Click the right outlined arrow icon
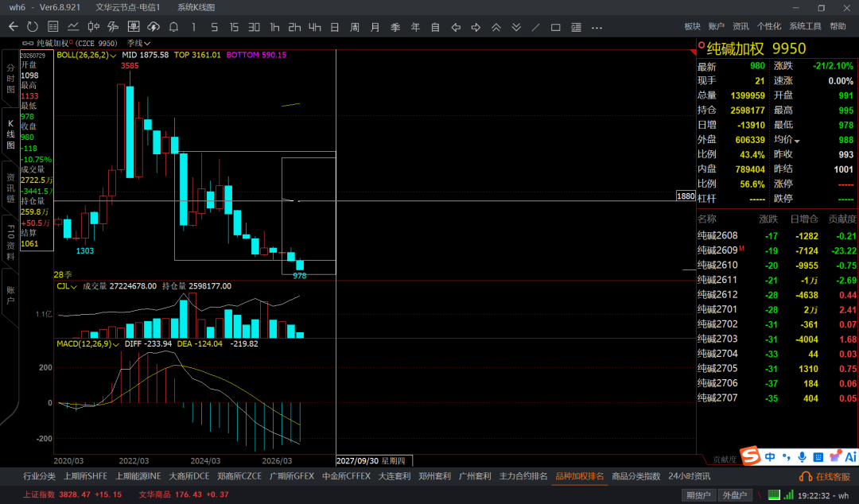The image size is (859, 504). pyautogui.click(x=476, y=27)
